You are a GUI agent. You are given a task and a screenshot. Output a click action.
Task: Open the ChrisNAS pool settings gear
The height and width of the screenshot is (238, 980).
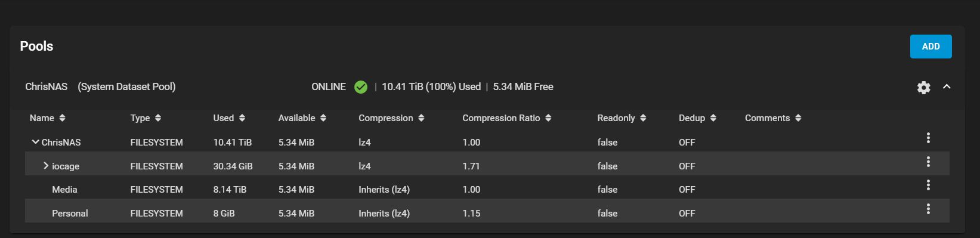tap(923, 88)
